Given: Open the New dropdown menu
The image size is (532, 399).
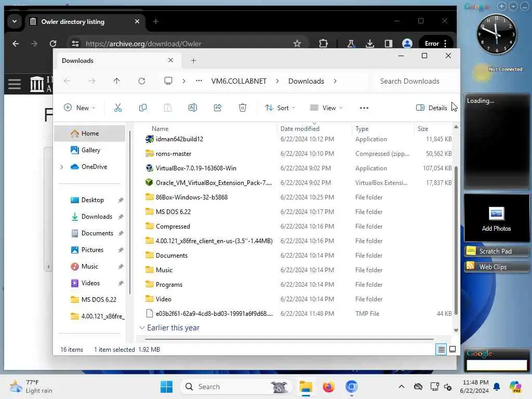Looking at the screenshot, I should [79, 108].
